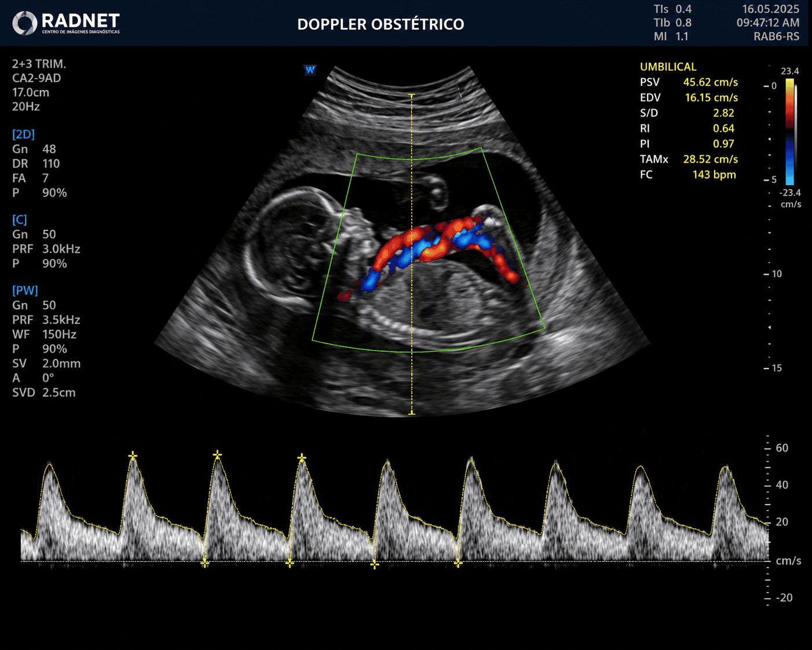Click the yellow dashed PW sample line

pyautogui.click(x=412, y=254)
